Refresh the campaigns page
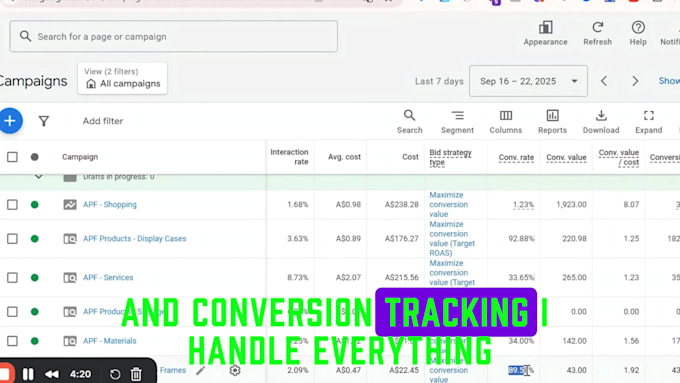 [597, 33]
